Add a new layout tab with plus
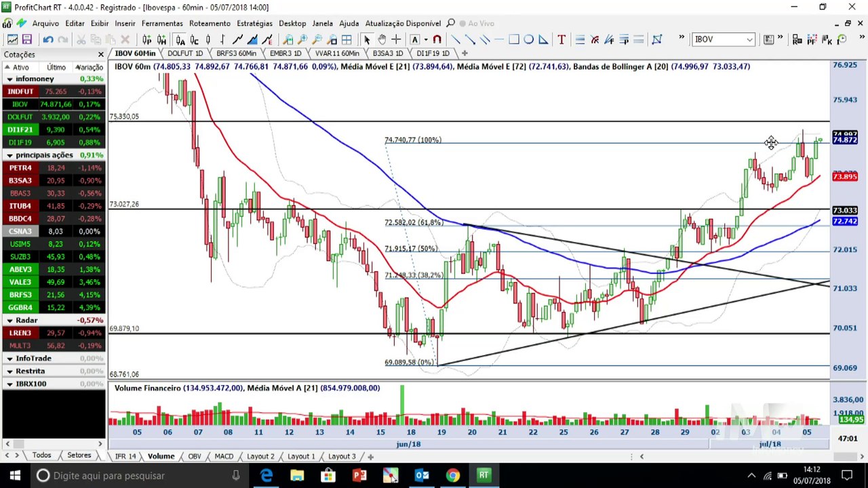 [370, 456]
